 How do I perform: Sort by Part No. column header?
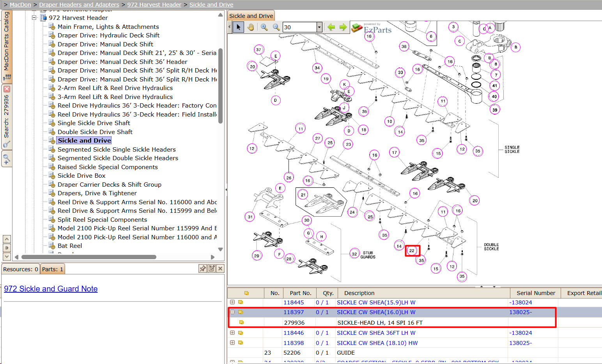tap(300, 293)
